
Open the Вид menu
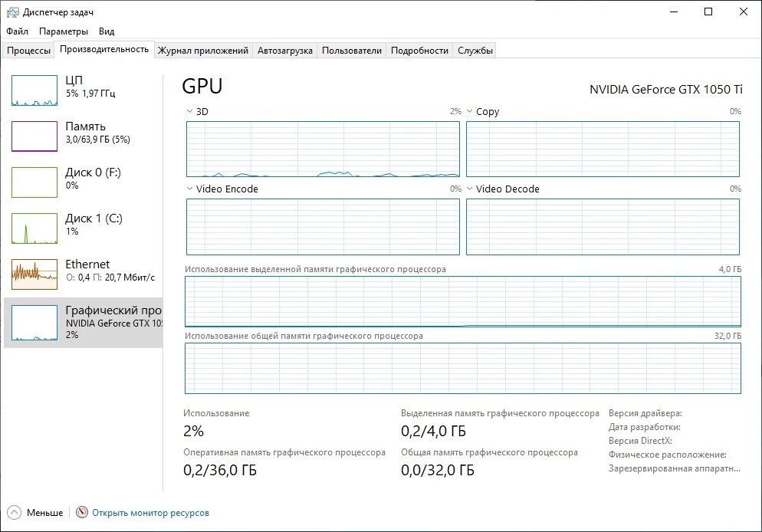click(107, 31)
